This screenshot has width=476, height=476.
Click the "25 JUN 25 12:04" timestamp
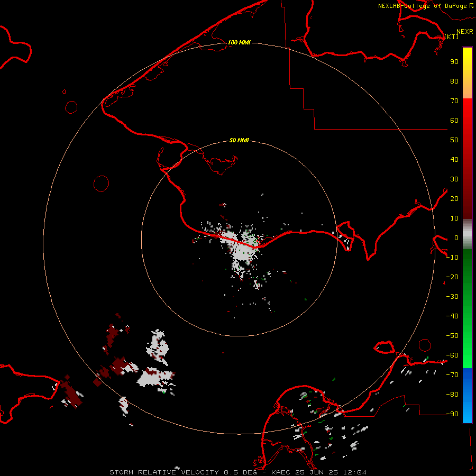pos(331,472)
